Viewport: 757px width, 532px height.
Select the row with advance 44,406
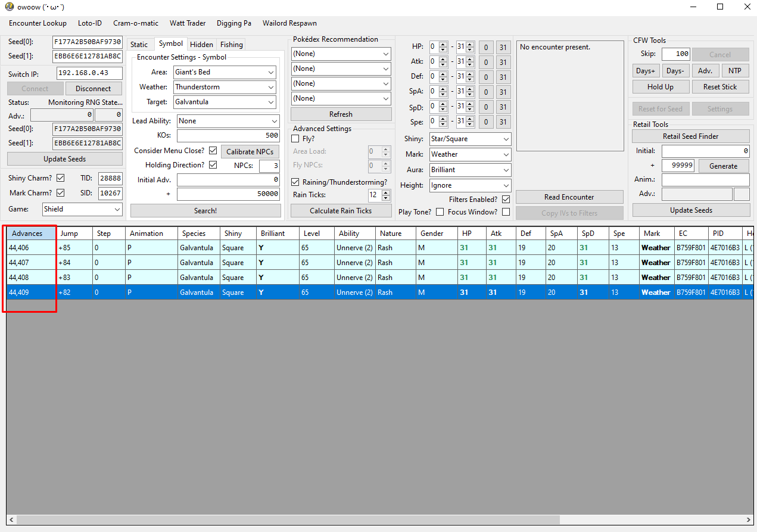379,248
